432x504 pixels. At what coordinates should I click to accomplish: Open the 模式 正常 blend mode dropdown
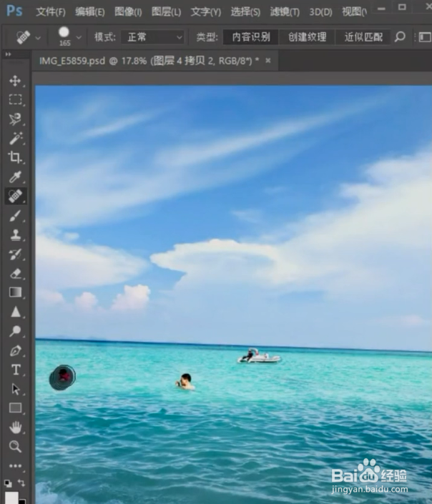[153, 37]
